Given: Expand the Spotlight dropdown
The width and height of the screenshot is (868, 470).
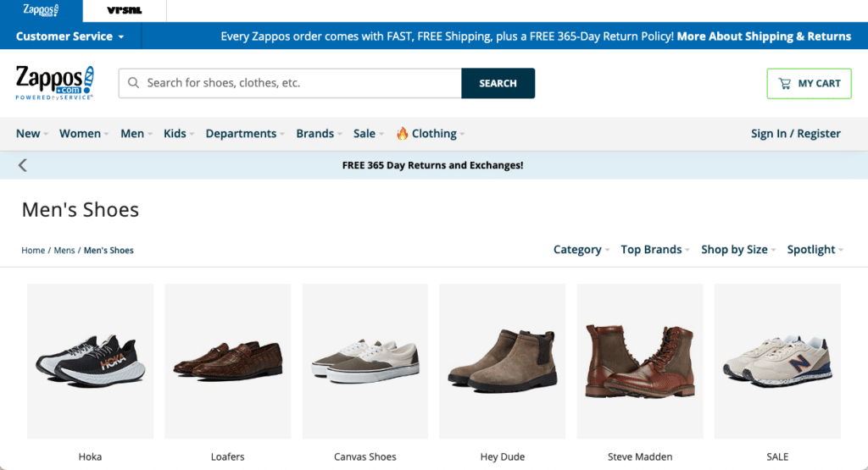Looking at the screenshot, I should click(815, 249).
